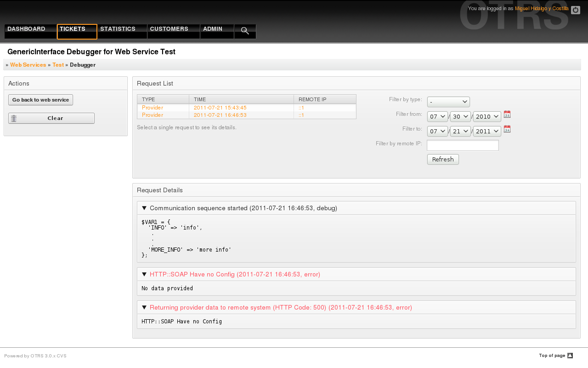Open the search magnifier icon
The height and width of the screenshot is (368, 588).
point(245,31)
